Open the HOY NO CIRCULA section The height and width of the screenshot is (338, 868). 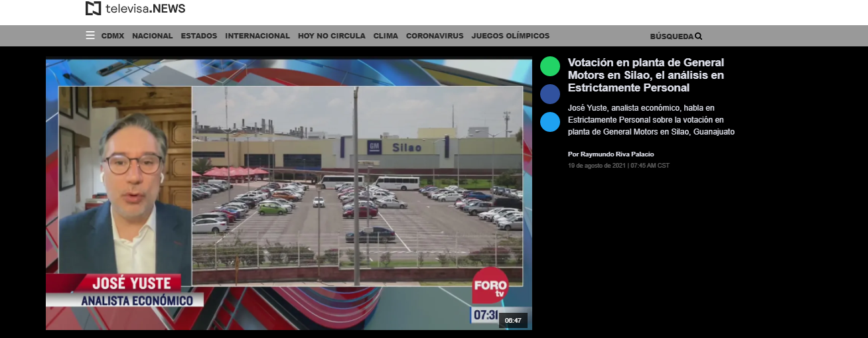(x=332, y=36)
